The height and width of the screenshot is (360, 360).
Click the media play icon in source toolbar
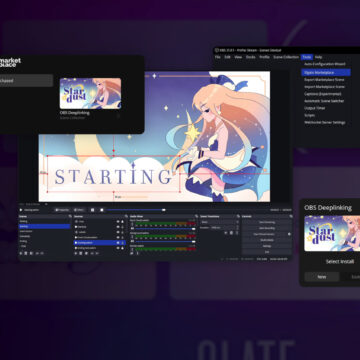click(x=21, y=210)
